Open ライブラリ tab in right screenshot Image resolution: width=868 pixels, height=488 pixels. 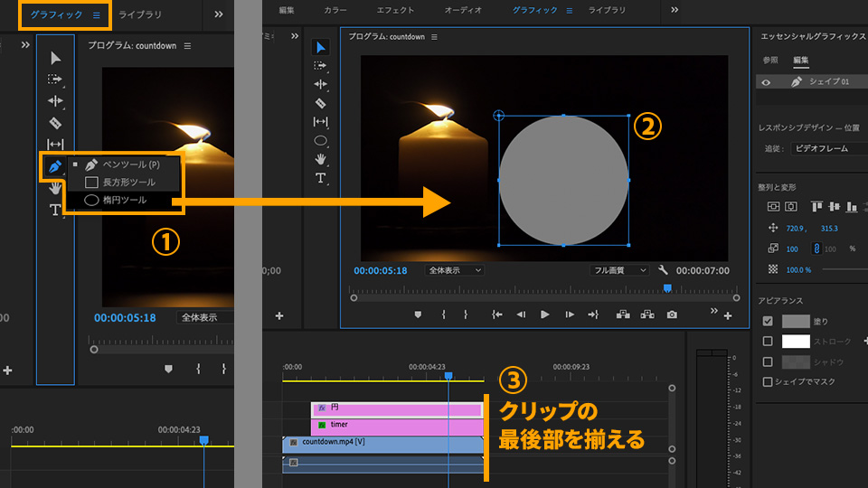(607, 11)
